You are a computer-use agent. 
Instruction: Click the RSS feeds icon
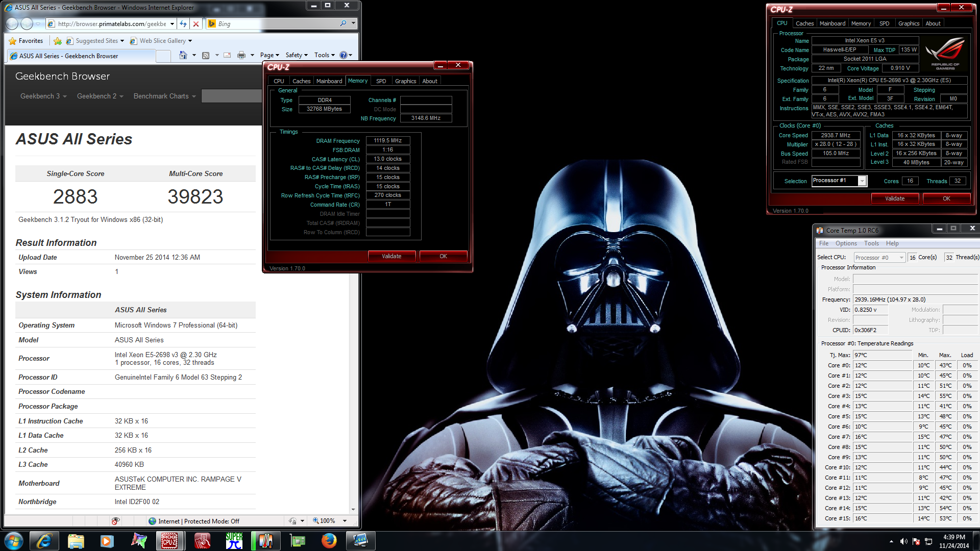click(x=206, y=55)
